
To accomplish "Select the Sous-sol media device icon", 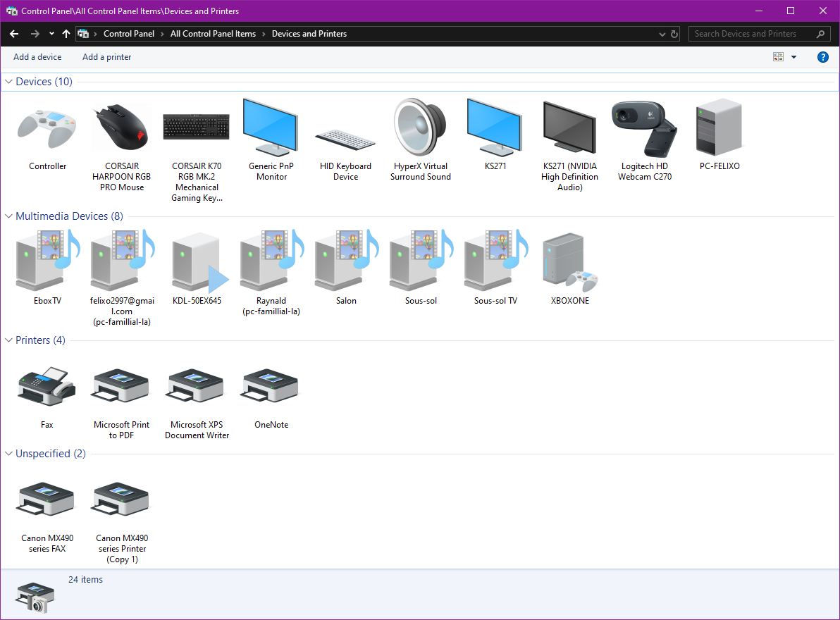I will click(x=421, y=260).
